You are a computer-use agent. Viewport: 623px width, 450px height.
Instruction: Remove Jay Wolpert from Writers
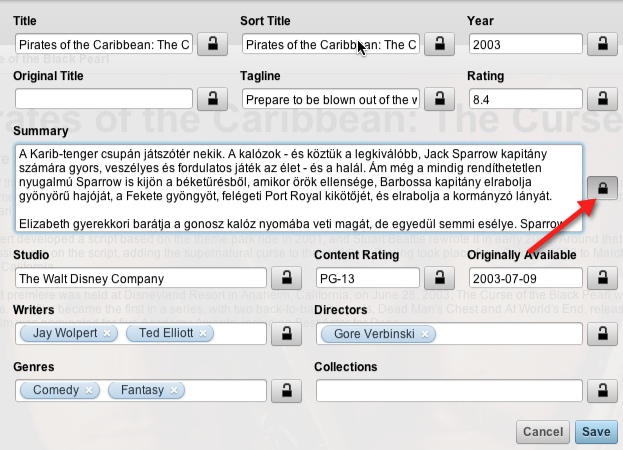[x=106, y=334]
